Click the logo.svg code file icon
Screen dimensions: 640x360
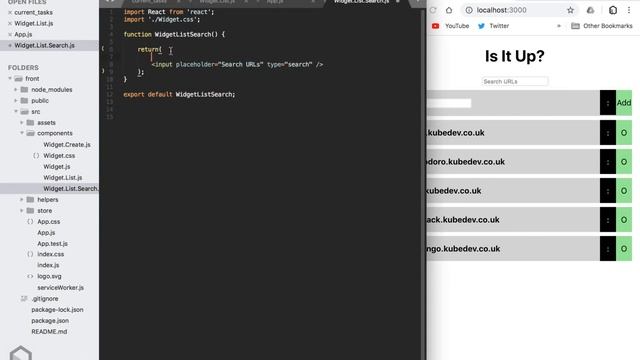30,276
